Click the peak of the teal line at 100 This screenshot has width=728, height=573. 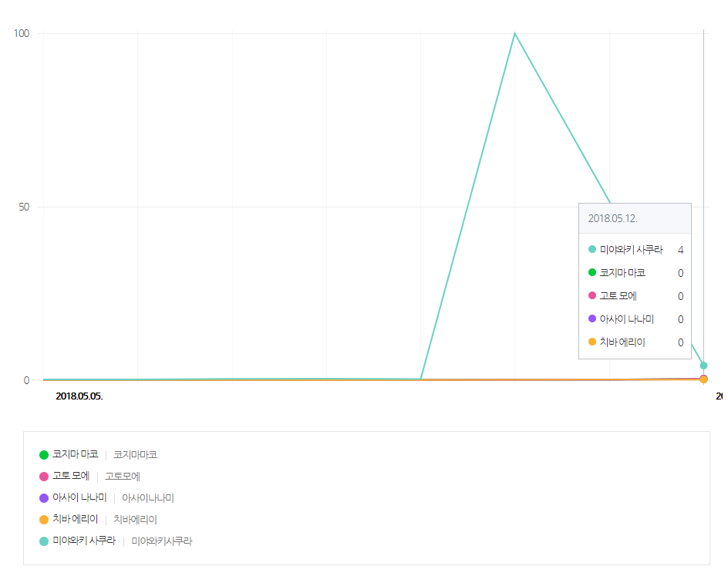coord(514,34)
